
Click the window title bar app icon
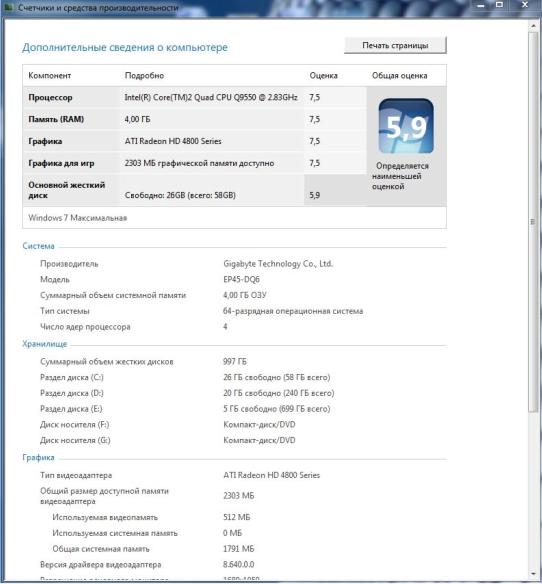[x=8, y=7]
